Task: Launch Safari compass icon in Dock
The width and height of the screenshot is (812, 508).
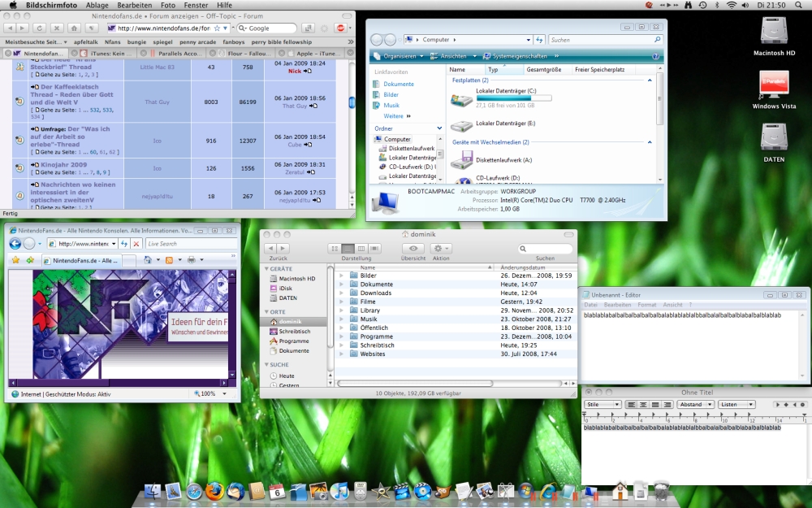Action: coord(194,491)
